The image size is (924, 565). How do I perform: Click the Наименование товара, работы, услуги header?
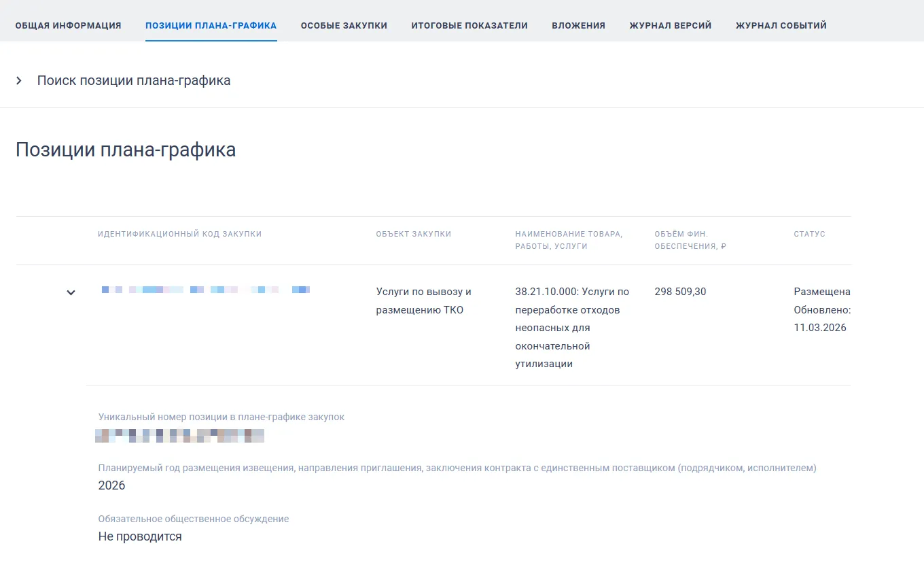[568, 240]
